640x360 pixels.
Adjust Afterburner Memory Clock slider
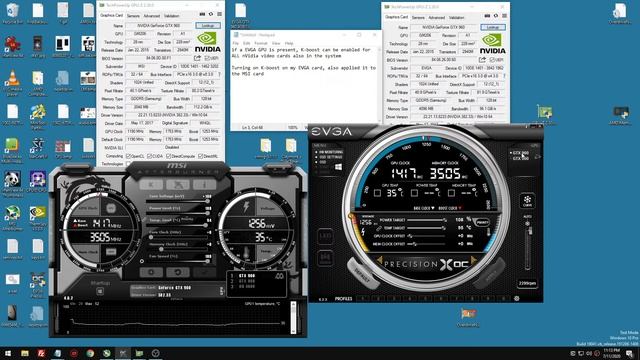click(x=178, y=249)
